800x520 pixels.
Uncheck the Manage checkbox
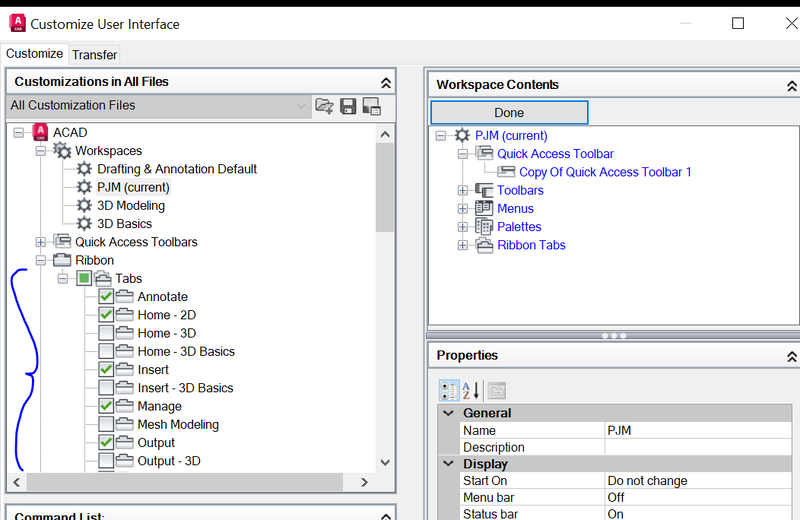pyautogui.click(x=106, y=406)
